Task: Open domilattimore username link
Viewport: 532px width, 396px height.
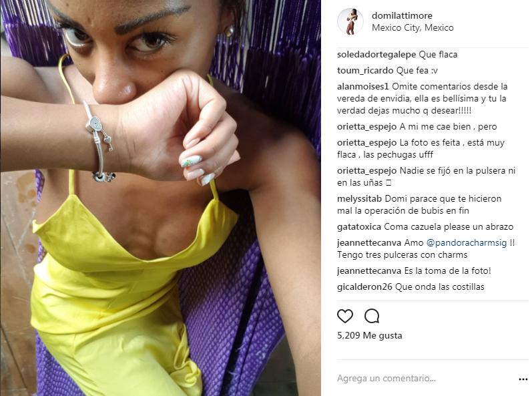Action: tap(402, 15)
